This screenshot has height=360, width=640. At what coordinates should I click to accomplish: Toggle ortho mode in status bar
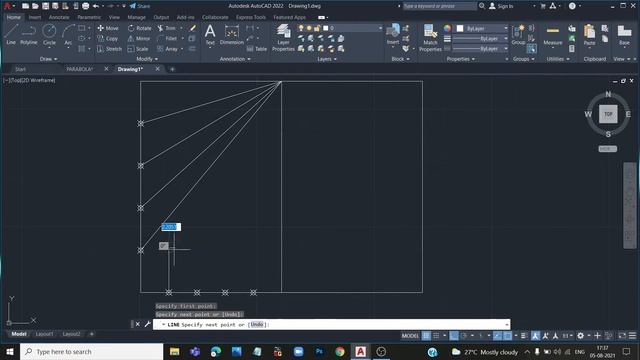453,336
